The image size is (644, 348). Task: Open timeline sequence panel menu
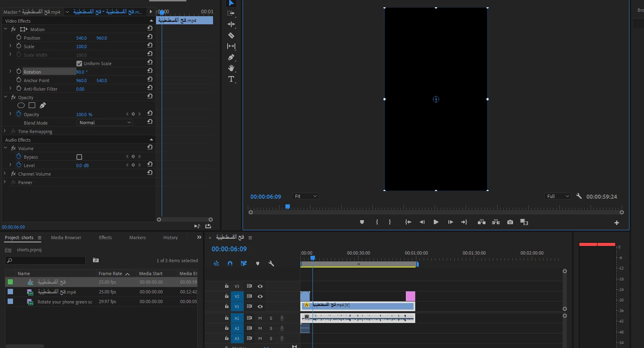click(250, 238)
